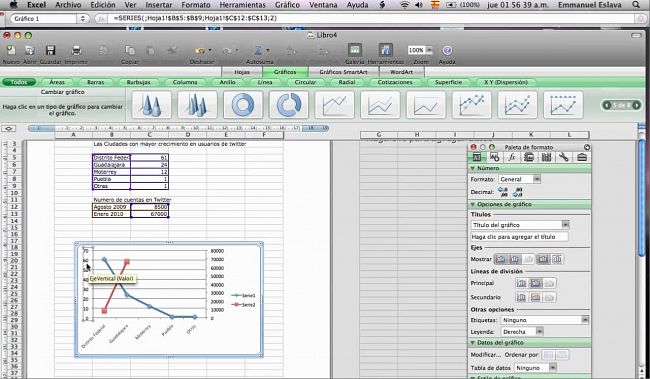Click the Spotlight magnifier in menu bar
Image resolution: width=650 pixels, height=379 pixels.
(x=636, y=5)
